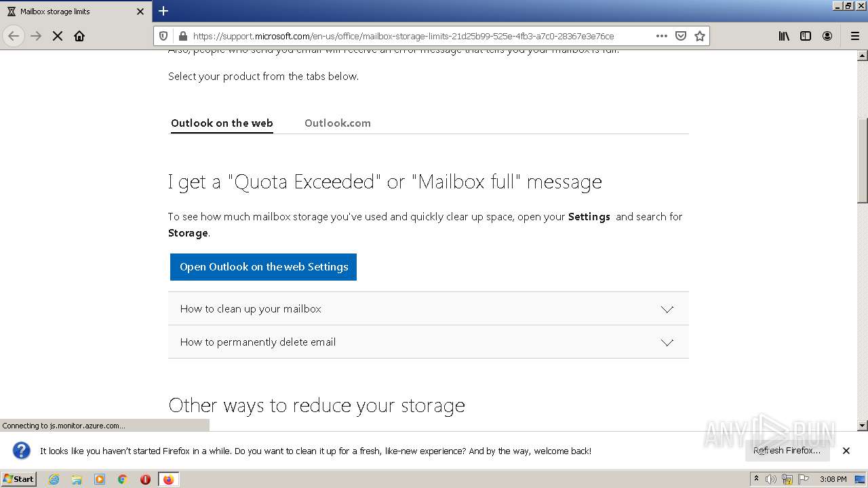Viewport: 868px width, 488px height.
Task: Open the page actions three-dot menu
Action: tap(662, 36)
